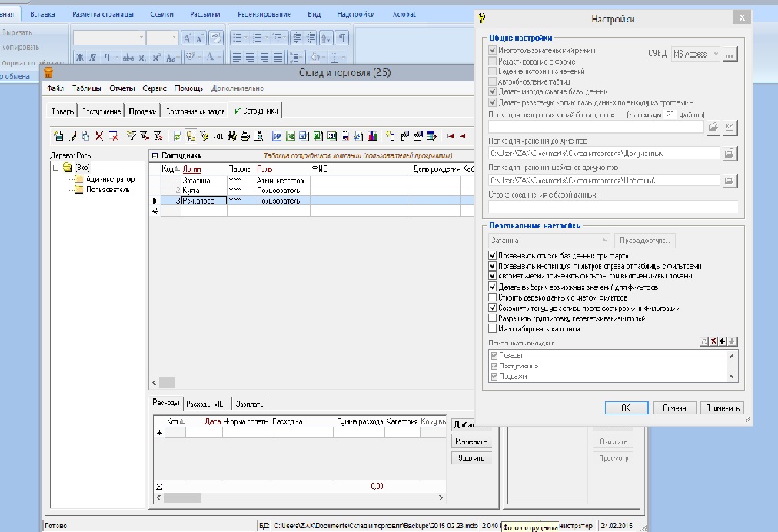The image size is (778, 532).
Task: Enable 'Строить дерево данных с учетом фильтров'
Action: (x=493, y=298)
